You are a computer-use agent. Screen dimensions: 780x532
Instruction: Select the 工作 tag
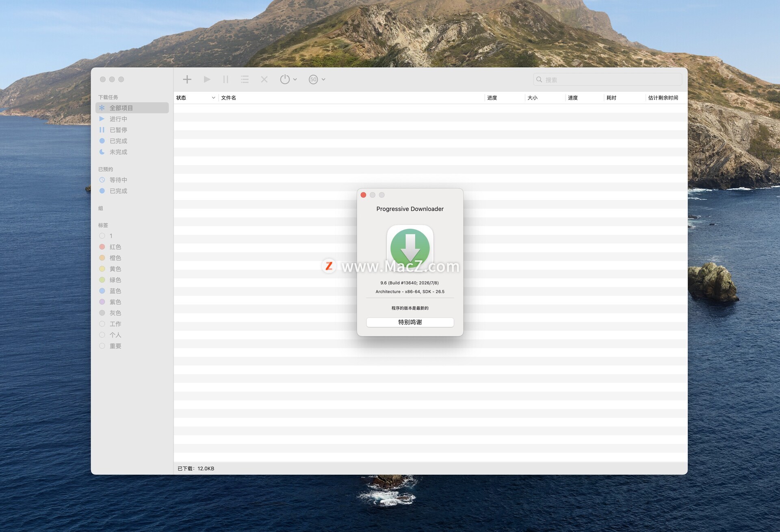[132, 324]
